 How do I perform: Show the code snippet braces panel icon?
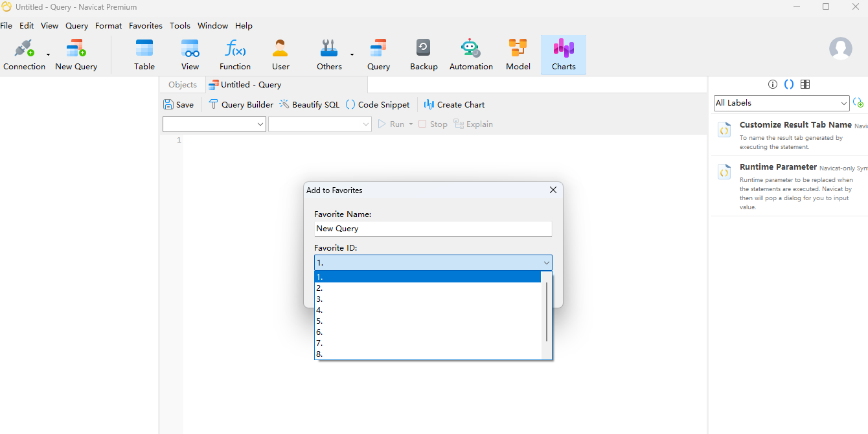point(788,84)
